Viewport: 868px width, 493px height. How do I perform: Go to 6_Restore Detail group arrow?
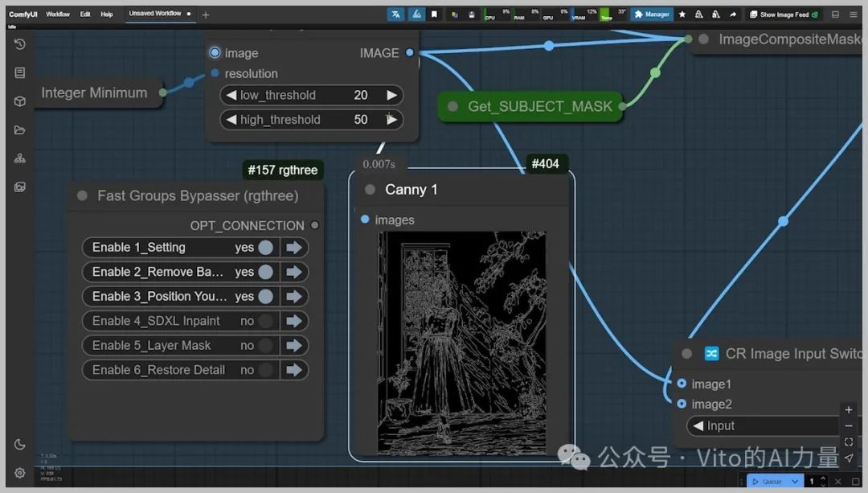(294, 369)
